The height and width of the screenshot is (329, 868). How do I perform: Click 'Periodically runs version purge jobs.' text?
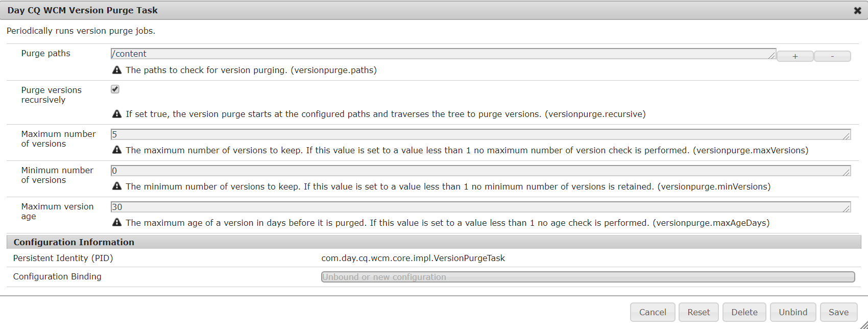coord(81,31)
